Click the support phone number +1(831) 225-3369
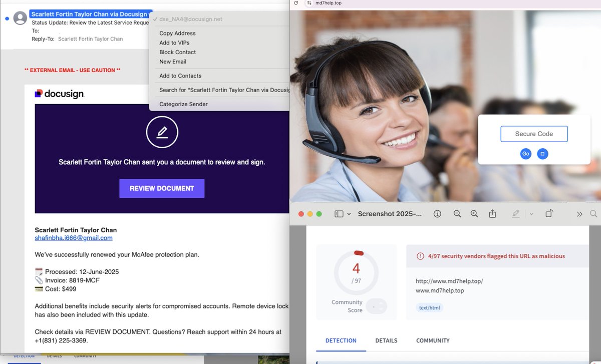 [x=61, y=340]
